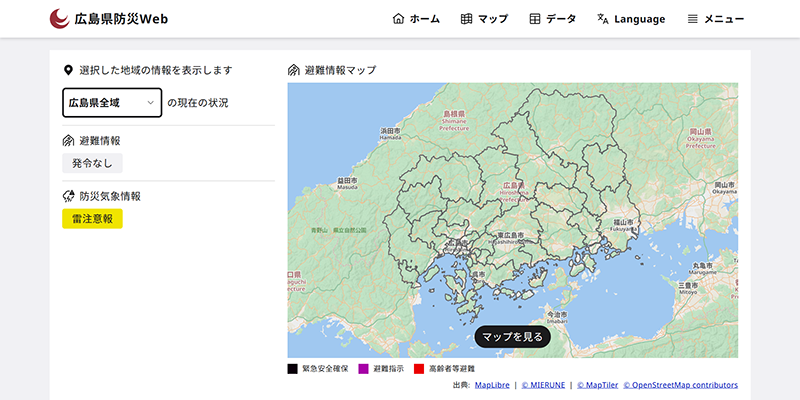Click the house icon beside ホーム
Image resolution: width=800 pixels, height=400 pixels.
coord(398,19)
